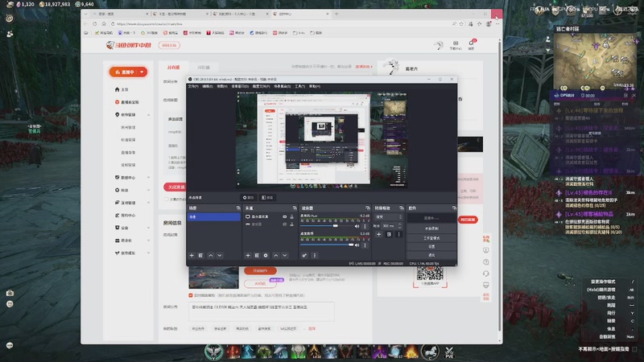Open options menu for first audio mixer channel
This screenshot has width=644, height=362.
(365, 226)
